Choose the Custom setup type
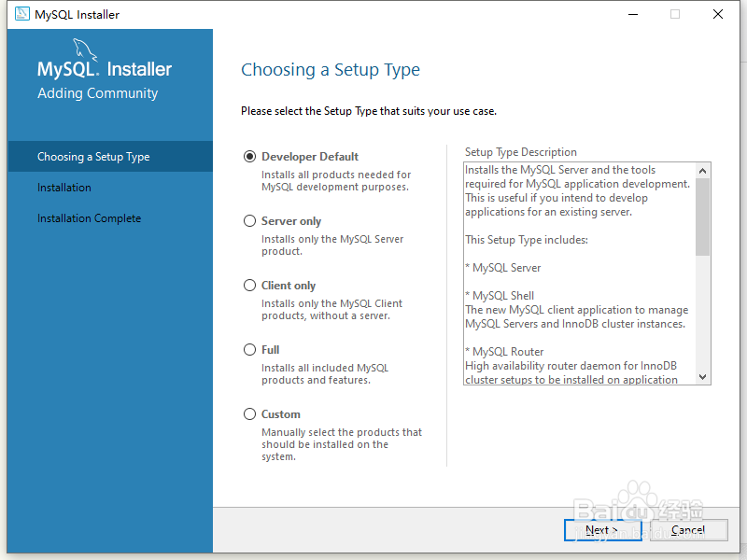 tap(249, 413)
